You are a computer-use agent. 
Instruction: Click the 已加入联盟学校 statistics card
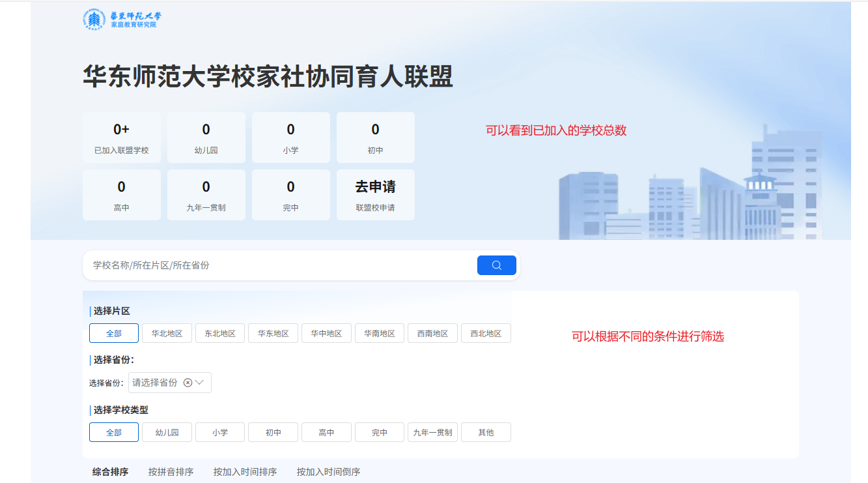[122, 138]
